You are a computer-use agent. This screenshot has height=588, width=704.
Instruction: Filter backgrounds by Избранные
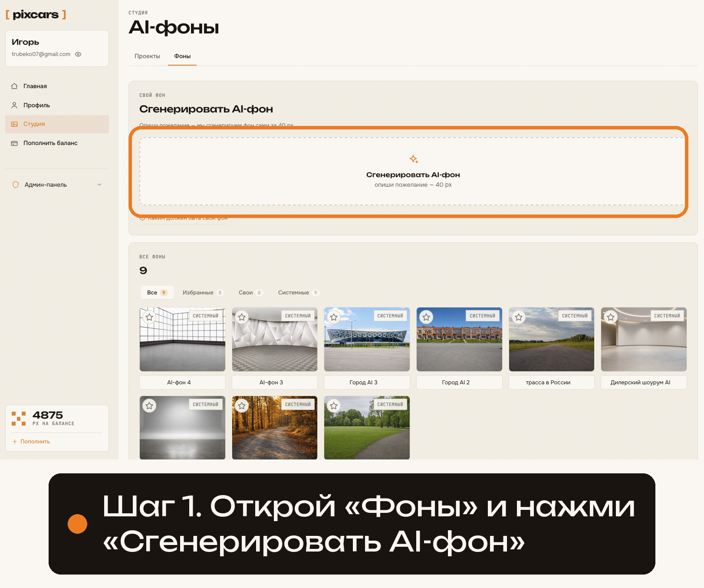point(202,293)
